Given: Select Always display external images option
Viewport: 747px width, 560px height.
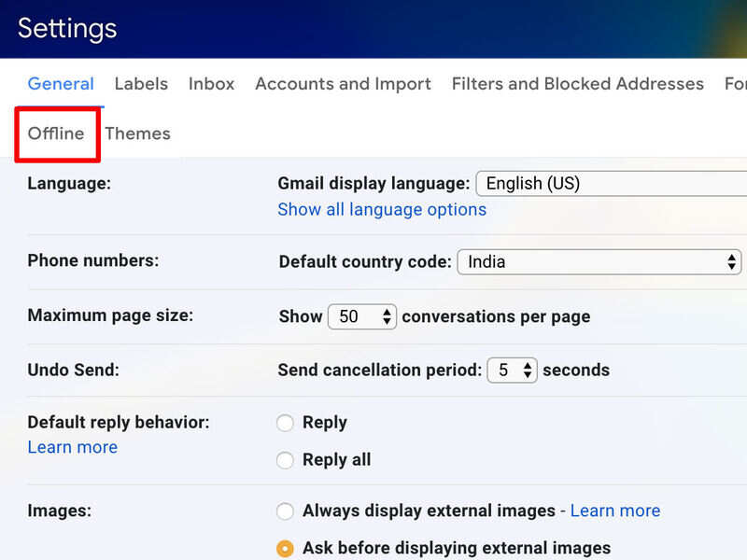Looking at the screenshot, I should (x=286, y=511).
